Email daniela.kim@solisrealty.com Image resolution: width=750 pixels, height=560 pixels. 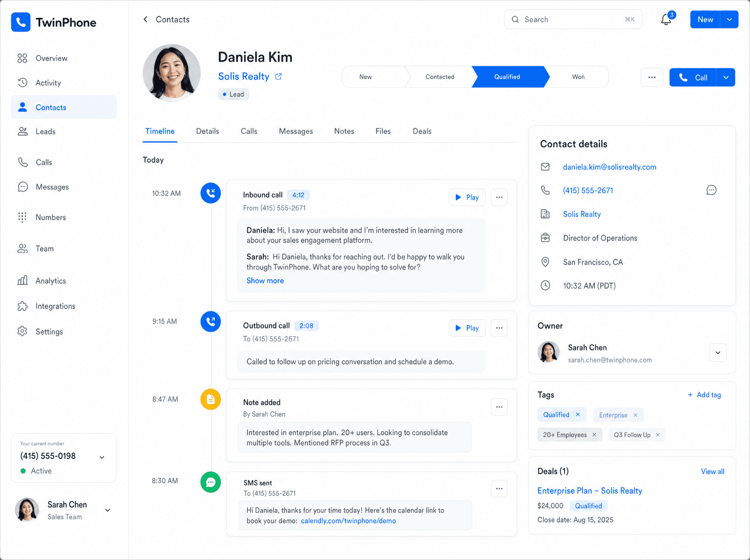610,167
